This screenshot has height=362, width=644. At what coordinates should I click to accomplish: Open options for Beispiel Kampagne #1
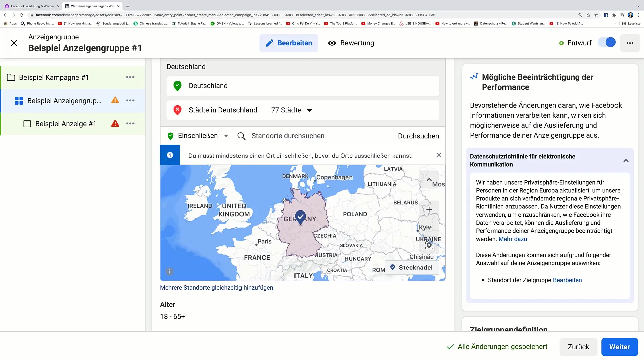[130, 77]
